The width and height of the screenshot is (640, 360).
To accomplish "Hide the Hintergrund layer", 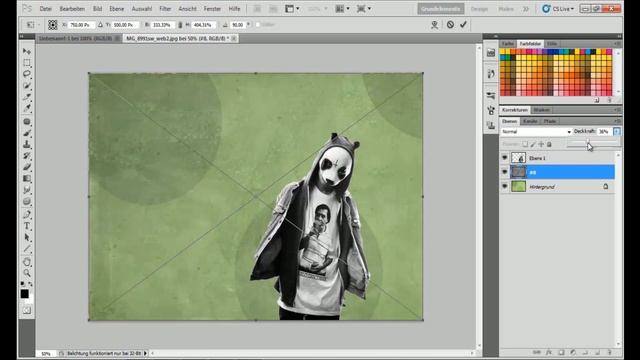I will click(505, 186).
